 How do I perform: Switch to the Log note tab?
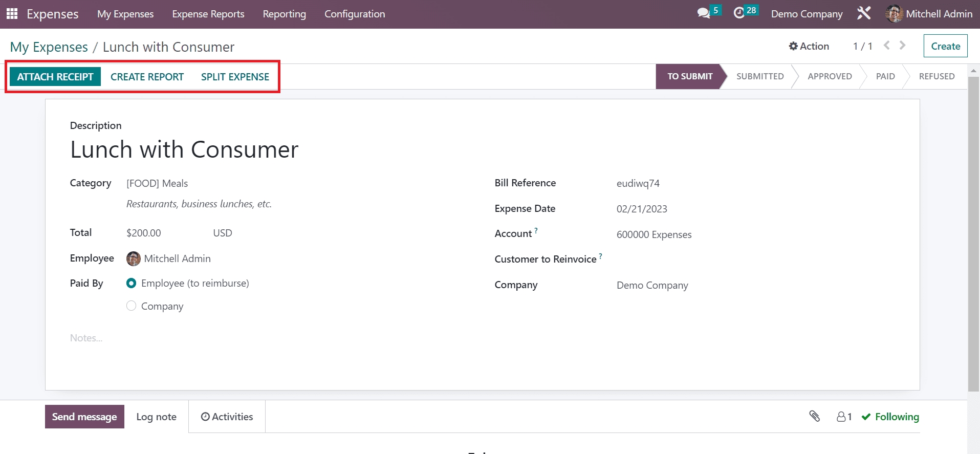click(x=156, y=417)
